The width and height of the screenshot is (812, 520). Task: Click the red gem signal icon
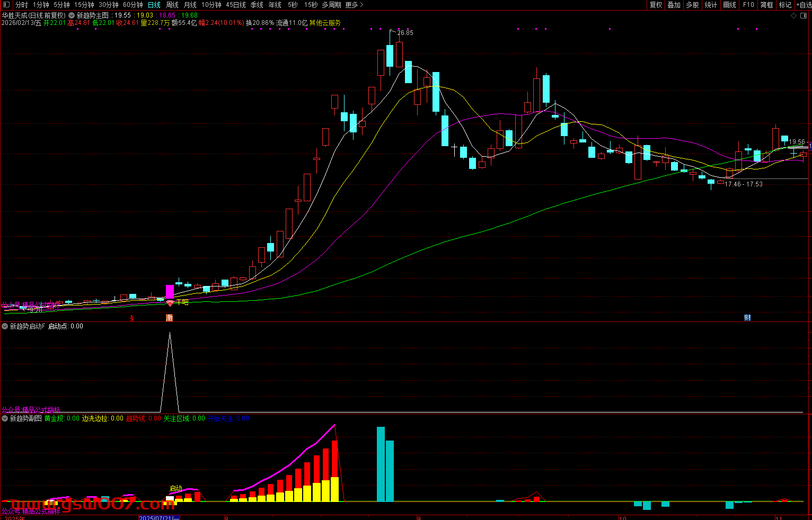(x=170, y=303)
